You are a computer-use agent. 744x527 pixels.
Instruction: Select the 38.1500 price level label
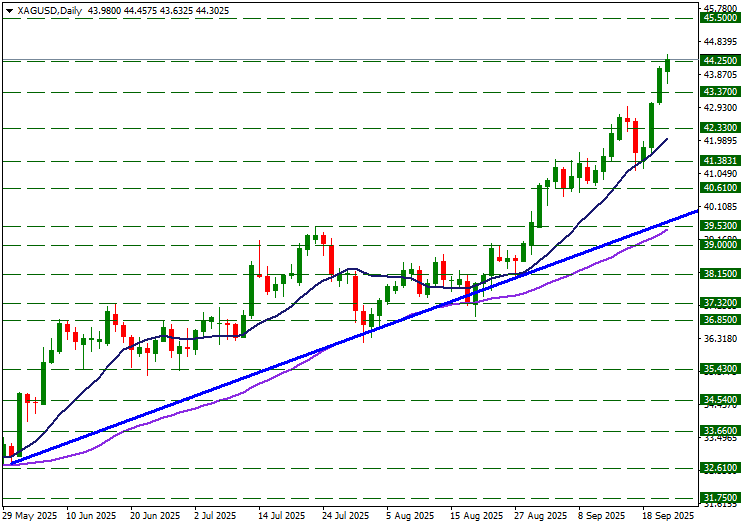(x=721, y=274)
